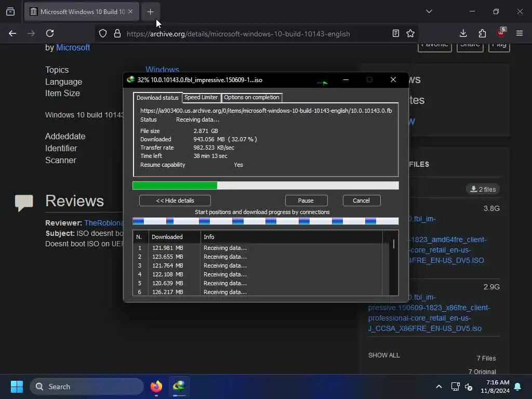Viewport: 532px width, 399px height.
Task: Open the Firefox hamburger menu
Action: click(x=520, y=33)
